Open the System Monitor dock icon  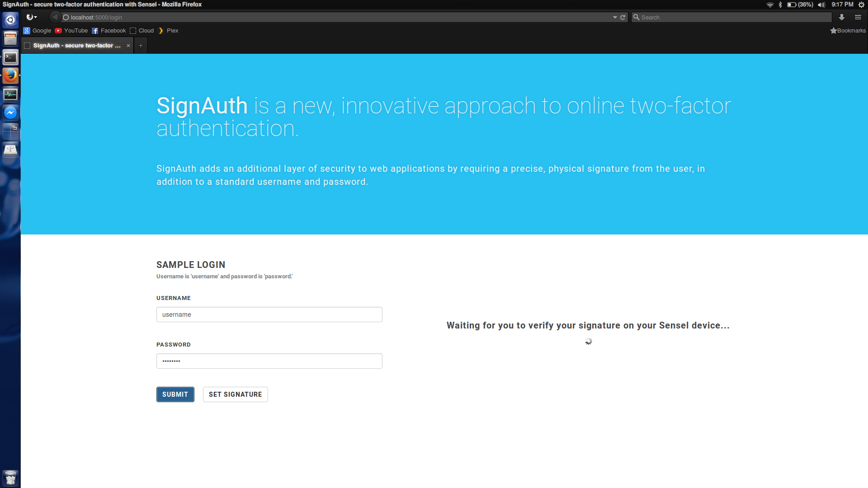pos(10,94)
